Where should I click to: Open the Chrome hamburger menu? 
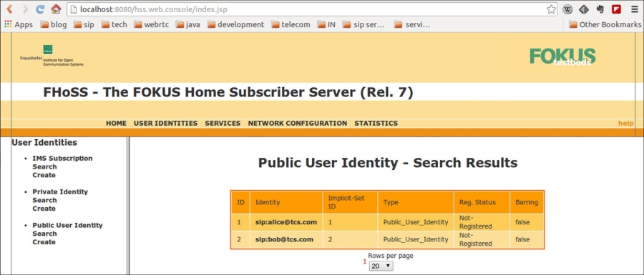coord(634,9)
